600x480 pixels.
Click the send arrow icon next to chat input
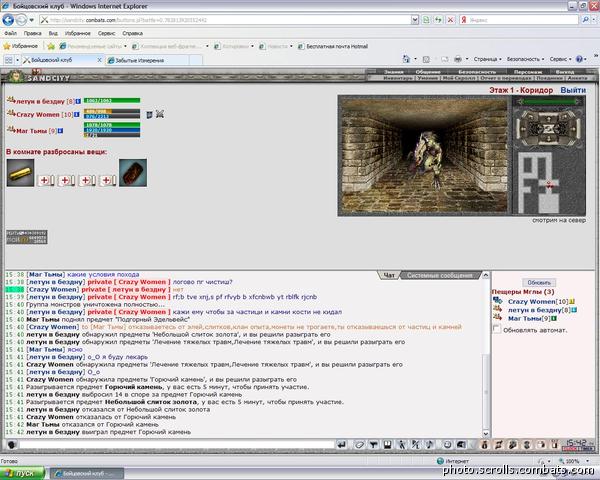click(x=342, y=444)
